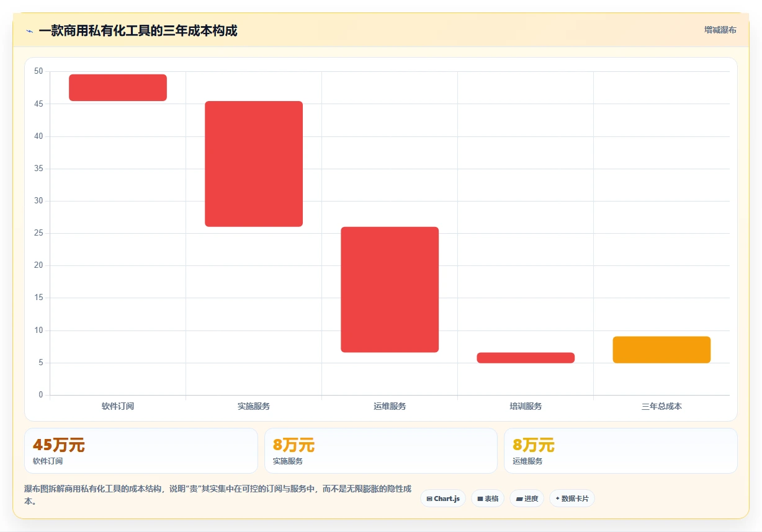The width and height of the screenshot is (762, 532).
Task: Click the chart title 一款商用私有化工具的三年成本构成
Action: click(x=138, y=30)
